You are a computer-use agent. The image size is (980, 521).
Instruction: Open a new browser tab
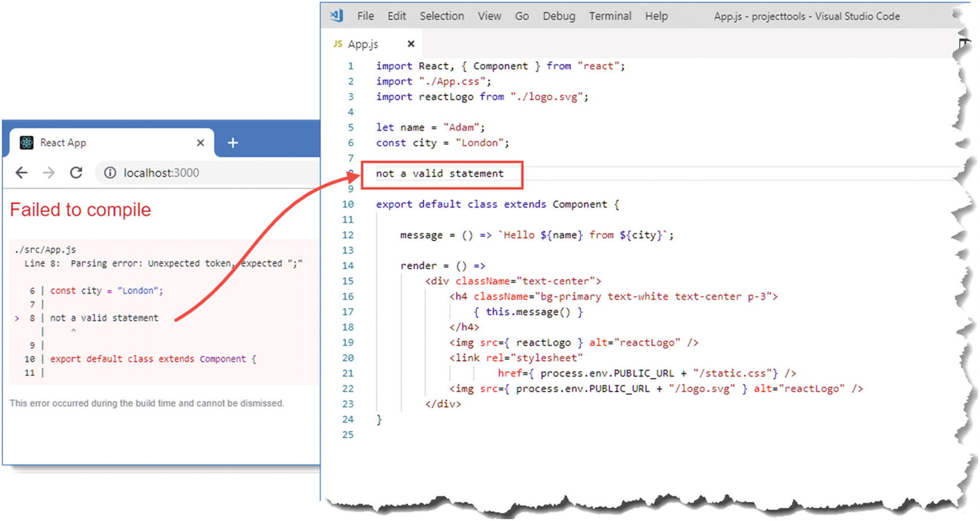click(233, 143)
